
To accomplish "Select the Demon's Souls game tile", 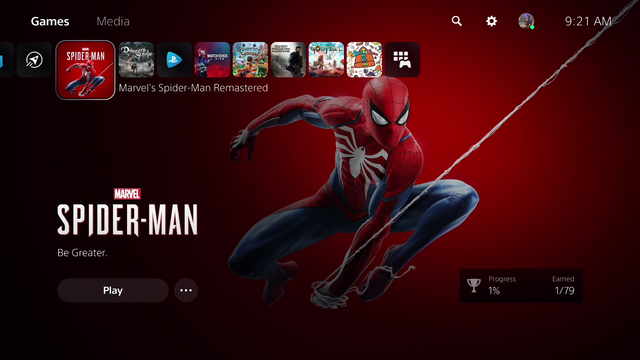I will click(136, 60).
